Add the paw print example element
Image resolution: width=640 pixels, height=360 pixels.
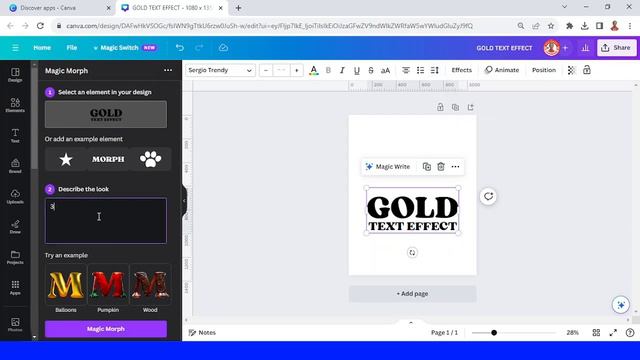click(150, 159)
